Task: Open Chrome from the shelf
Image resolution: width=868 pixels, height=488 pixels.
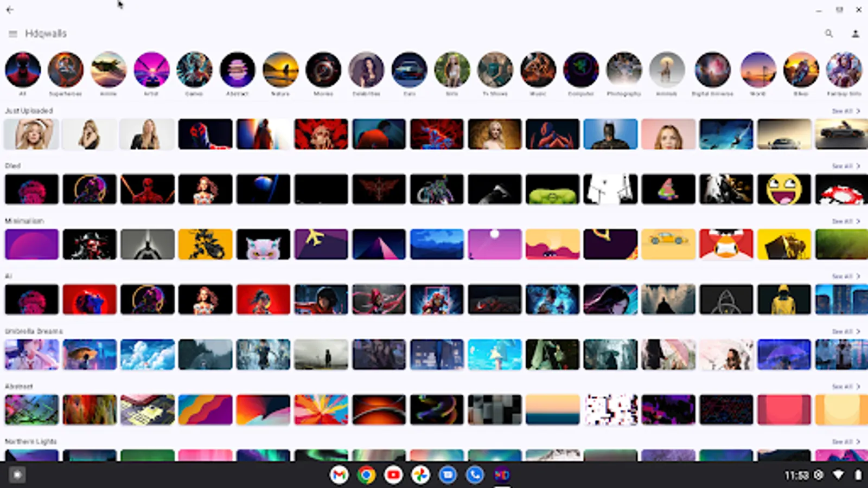Action: pyautogui.click(x=366, y=475)
